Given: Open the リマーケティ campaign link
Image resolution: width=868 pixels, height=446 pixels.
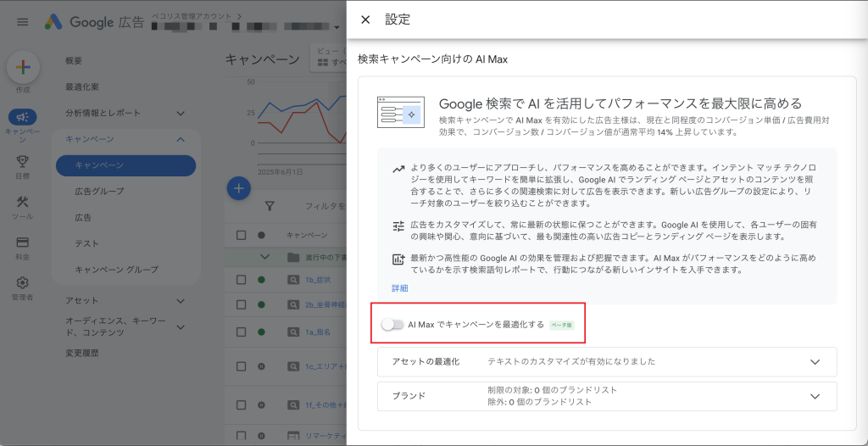Looking at the screenshot, I should click(x=325, y=436).
